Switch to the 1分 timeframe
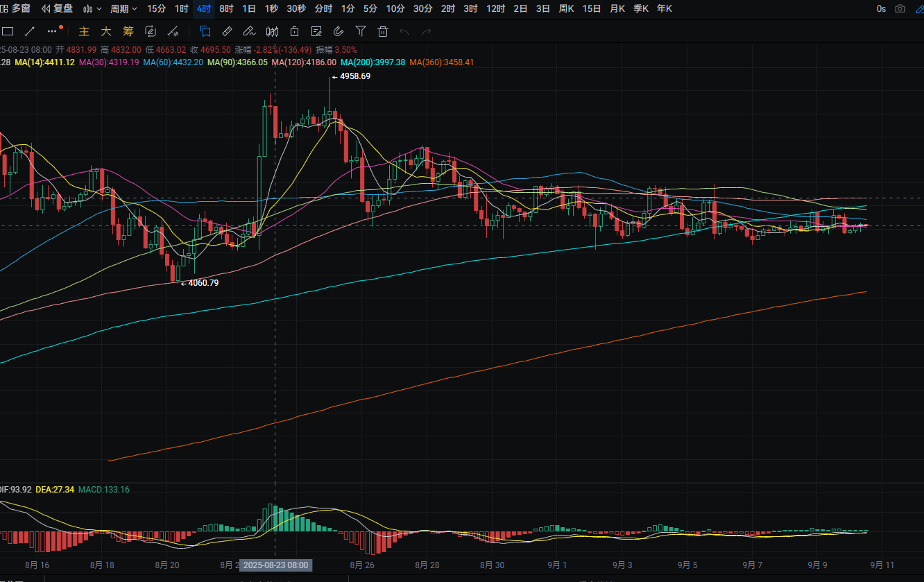 (348, 9)
